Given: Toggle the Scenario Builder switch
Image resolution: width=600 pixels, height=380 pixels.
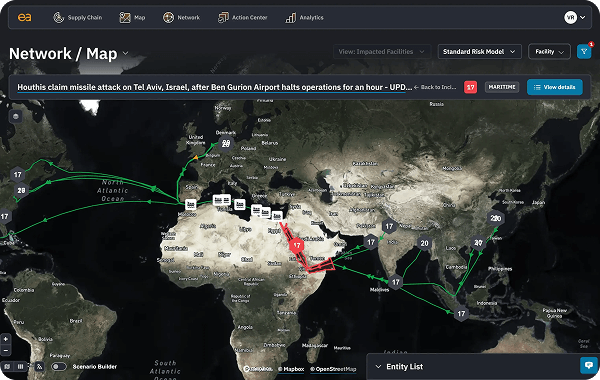Looking at the screenshot, I should pos(59,367).
